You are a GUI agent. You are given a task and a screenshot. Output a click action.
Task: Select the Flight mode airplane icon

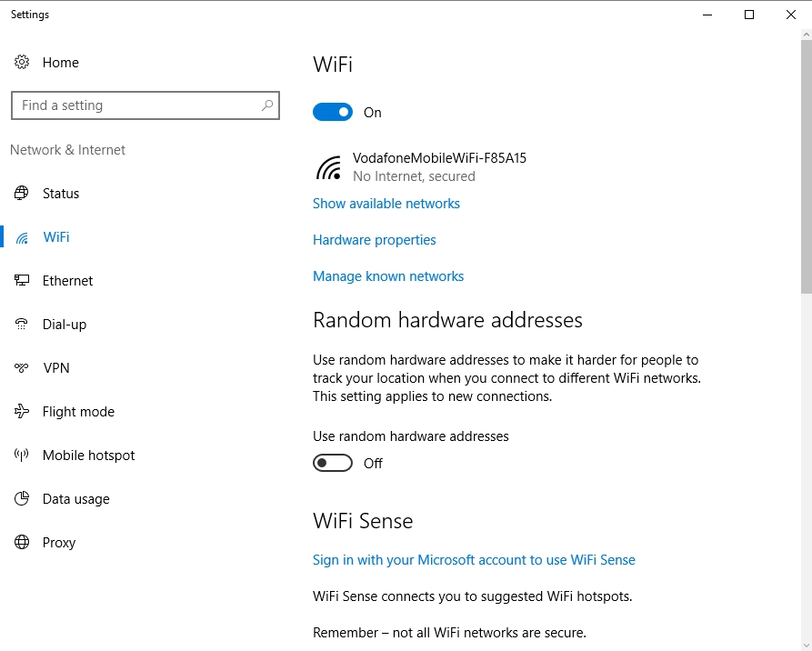(21, 411)
